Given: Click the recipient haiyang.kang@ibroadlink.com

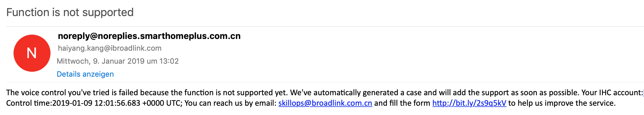Looking at the screenshot, I should click(110, 48).
